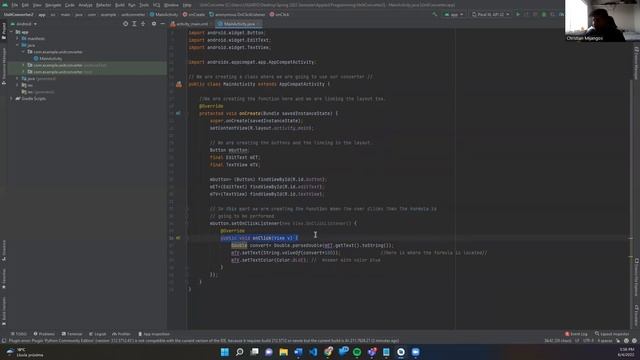Image resolution: width=640 pixels, height=360 pixels.
Task: Collapse the app module node
Action: click(x=11, y=32)
